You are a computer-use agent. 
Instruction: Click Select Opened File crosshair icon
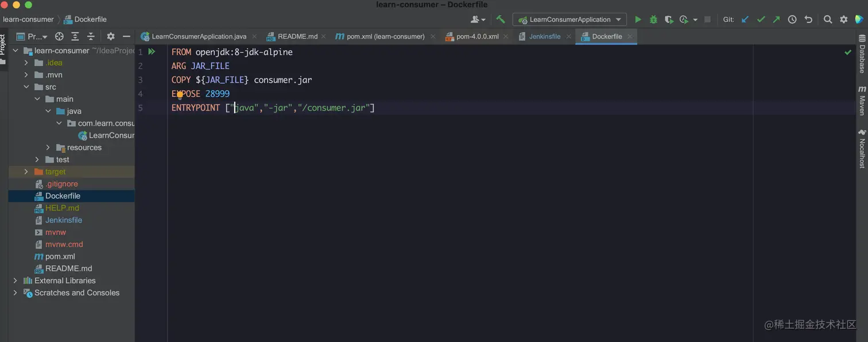(59, 36)
